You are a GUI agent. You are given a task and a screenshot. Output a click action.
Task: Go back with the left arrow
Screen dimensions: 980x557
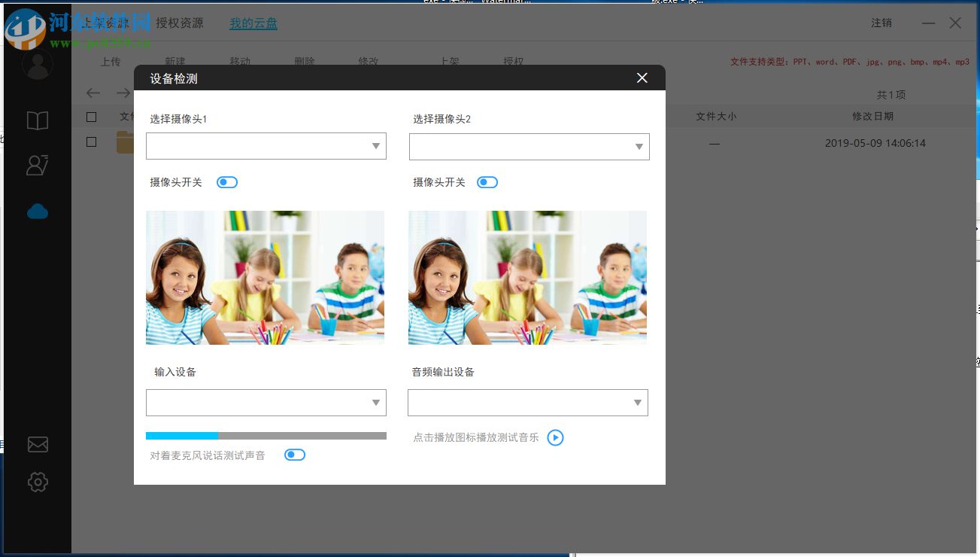[x=93, y=93]
